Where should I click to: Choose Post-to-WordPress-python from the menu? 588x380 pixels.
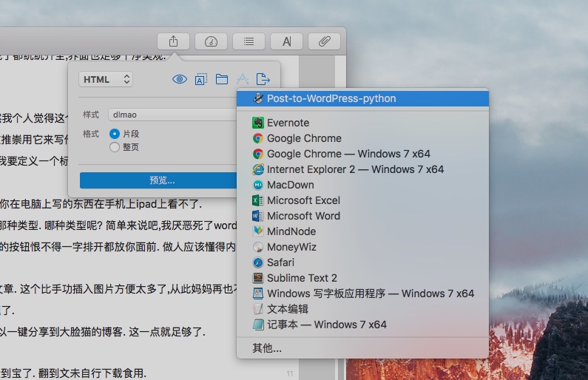(x=331, y=98)
